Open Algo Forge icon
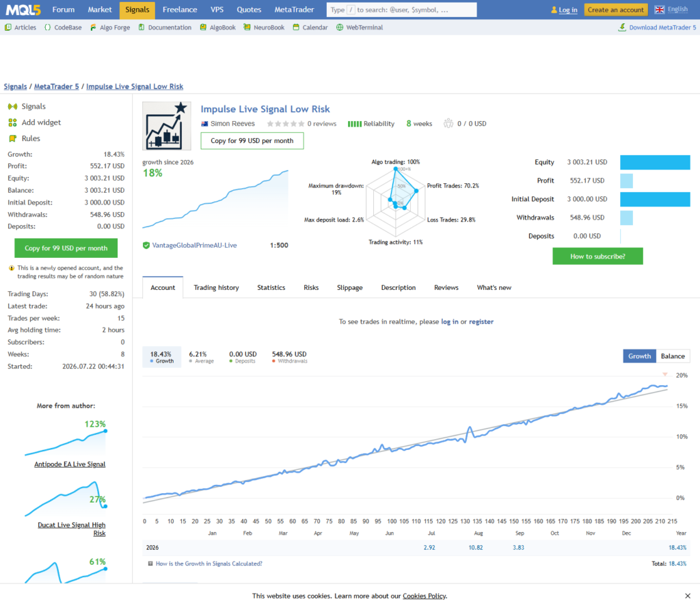This screenshot has width=700, height=608. click(x=93, y=27)
